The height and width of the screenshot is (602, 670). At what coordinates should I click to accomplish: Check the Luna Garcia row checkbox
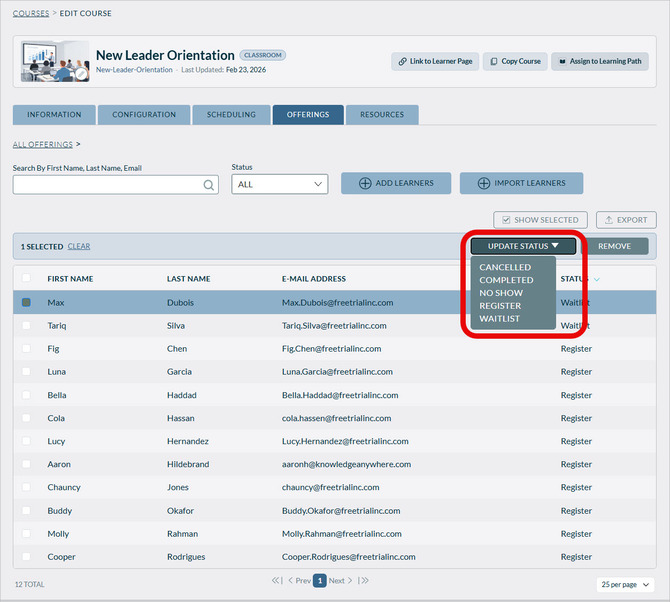pos(26,372)
